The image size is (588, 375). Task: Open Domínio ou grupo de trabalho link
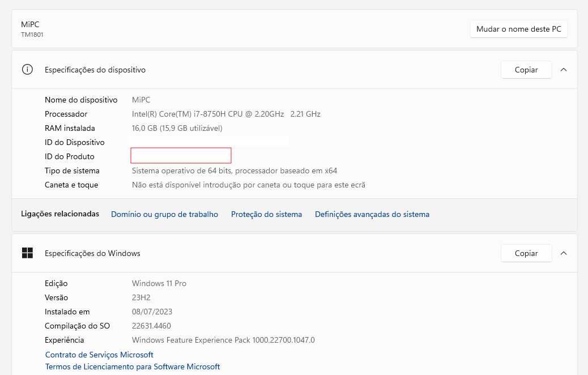coord(165,215)
